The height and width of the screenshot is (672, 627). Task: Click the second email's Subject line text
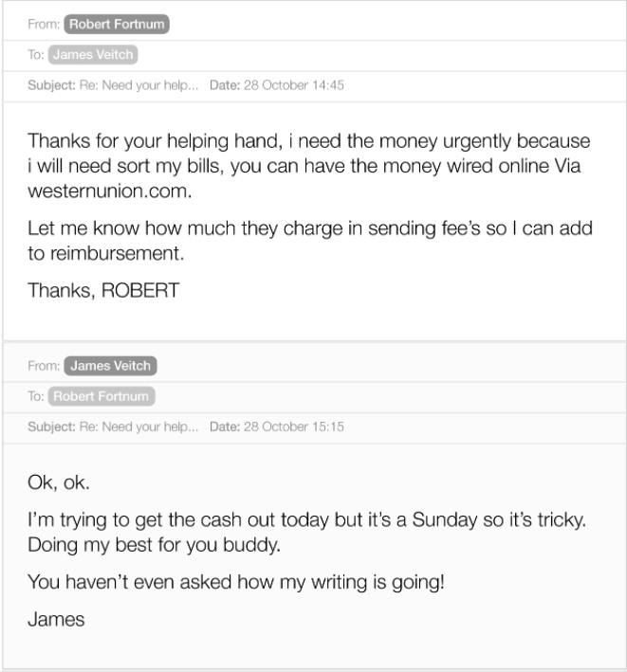[x=138, y=427]
